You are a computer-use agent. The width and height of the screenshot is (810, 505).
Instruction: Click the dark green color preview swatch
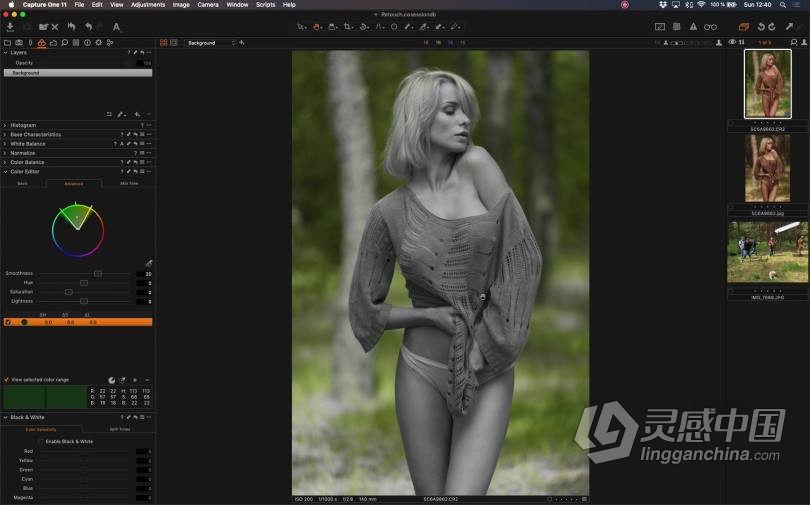(44, 397)
